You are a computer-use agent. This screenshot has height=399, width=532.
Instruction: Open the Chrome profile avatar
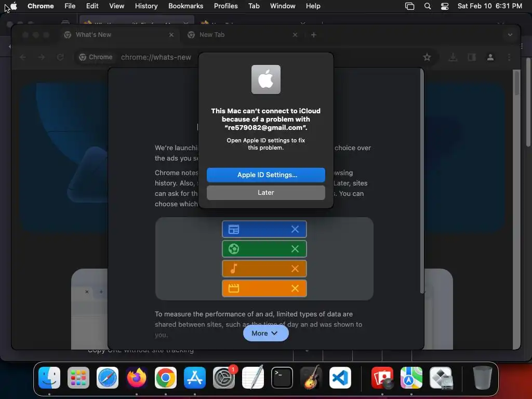490,57
